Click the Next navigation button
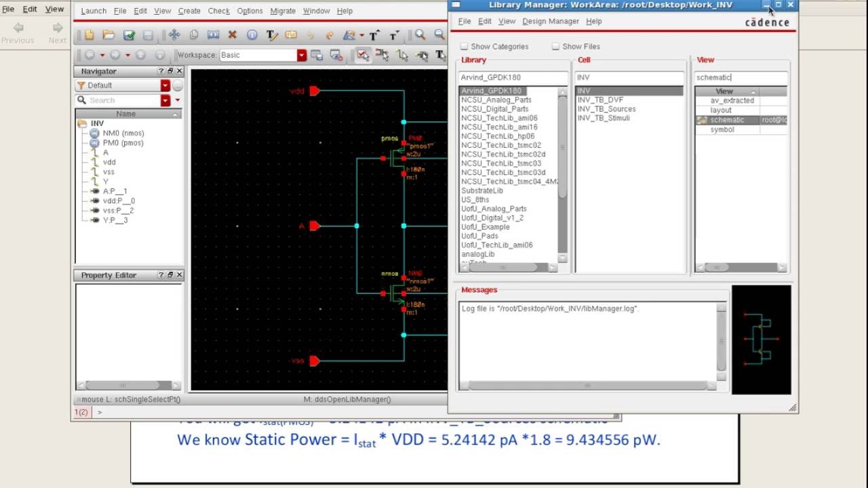The height and width of the screenshot is (488, 868). pos(58,33)
